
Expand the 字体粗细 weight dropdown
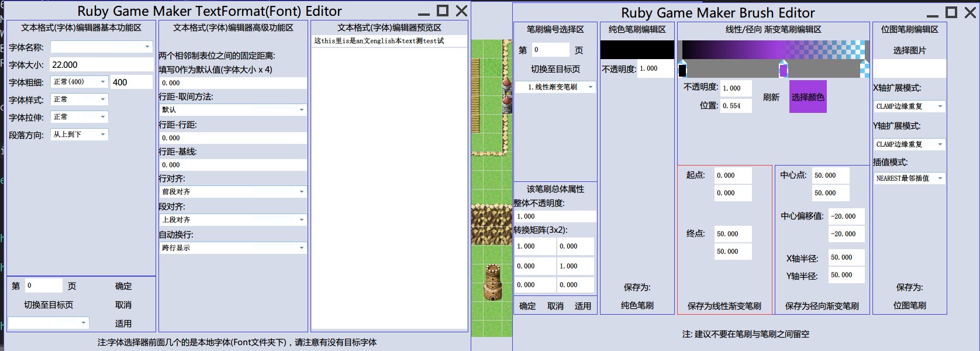click(80, 82)
